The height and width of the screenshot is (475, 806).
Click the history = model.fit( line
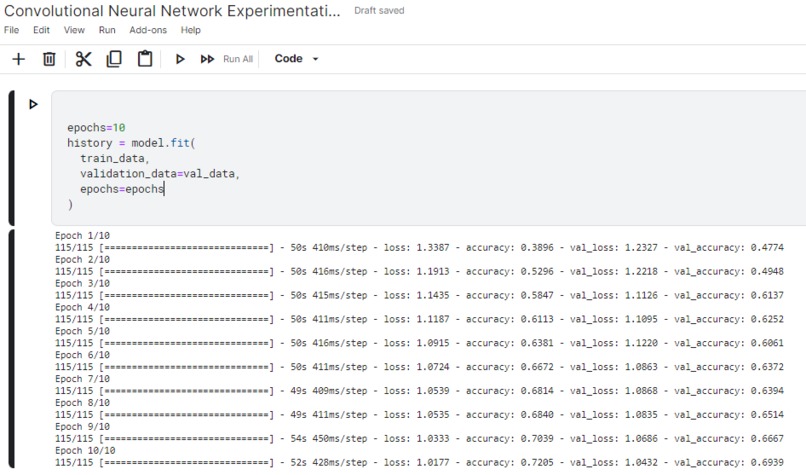pos(131,143)
